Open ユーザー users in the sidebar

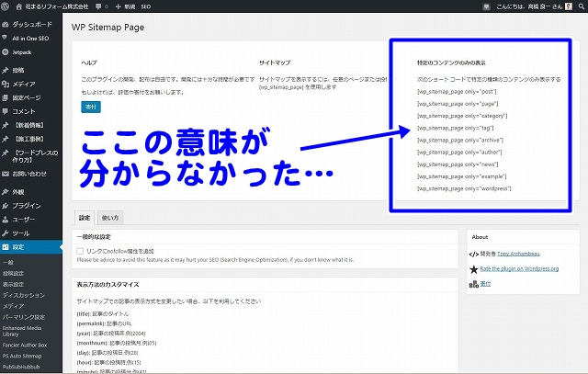point(25,220)
